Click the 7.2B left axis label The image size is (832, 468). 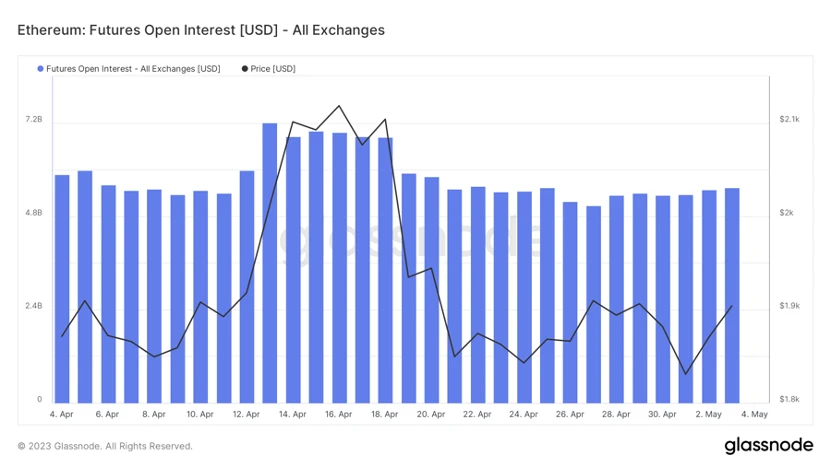coord(33,120)
